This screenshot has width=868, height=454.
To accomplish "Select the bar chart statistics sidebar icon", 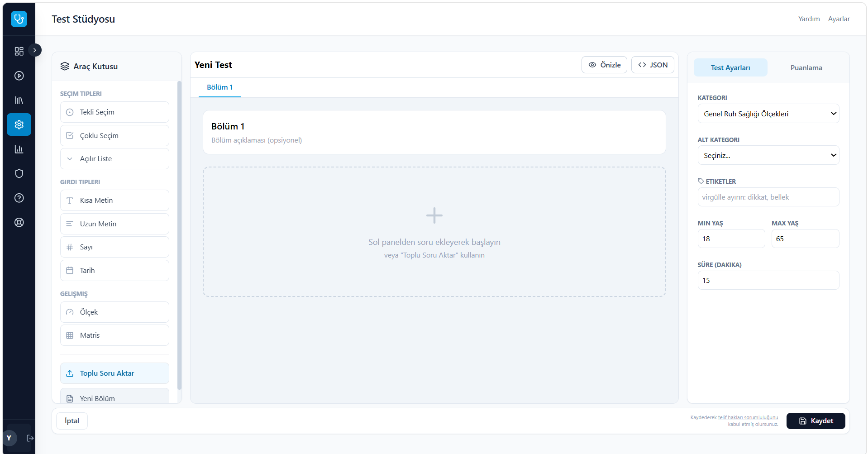I will point(19,149).
